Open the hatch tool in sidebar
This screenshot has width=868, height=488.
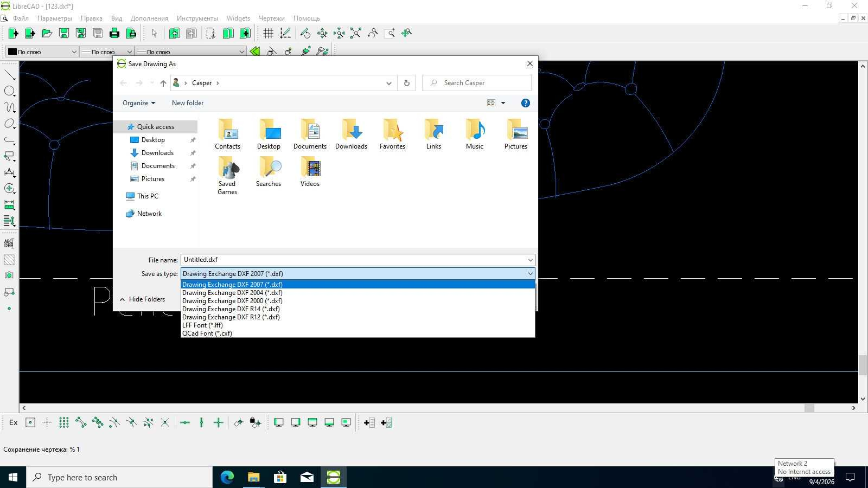[x=9, y=260]
